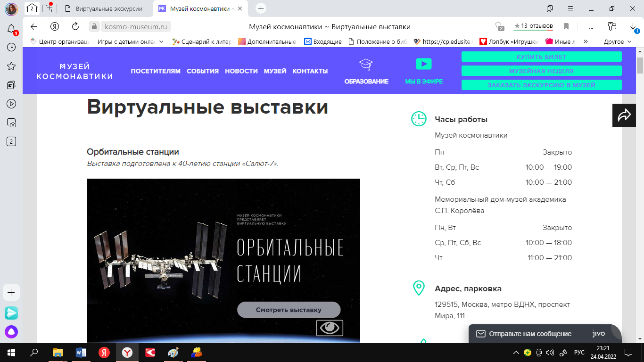Open Лэпбук «Игрушки» bookmark

(509, 41)
